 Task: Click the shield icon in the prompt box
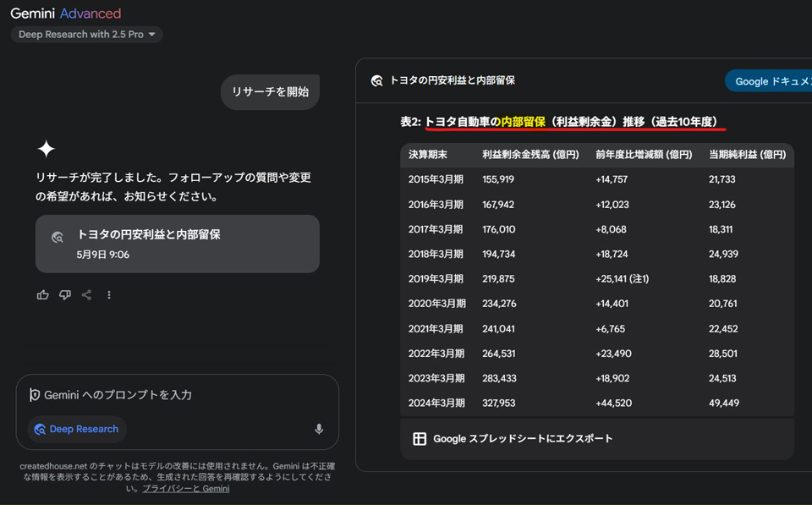click(x=34, y=395)
